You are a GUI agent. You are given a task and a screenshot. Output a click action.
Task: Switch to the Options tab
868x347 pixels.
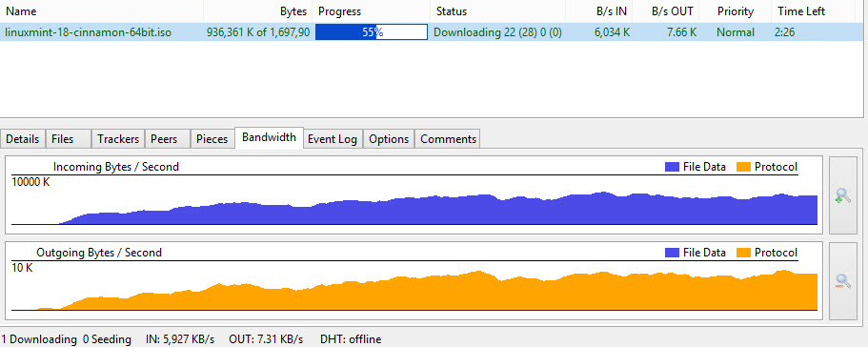tap(389, 139)
